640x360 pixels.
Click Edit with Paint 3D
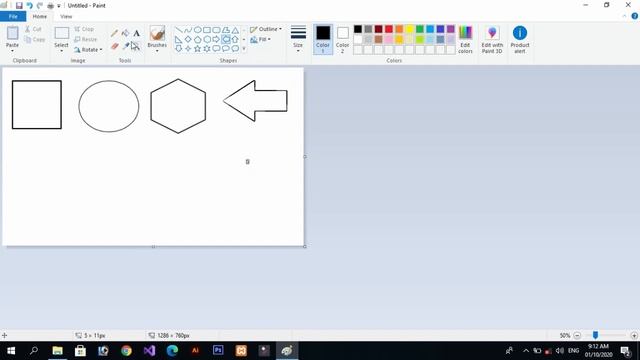point(492,39)
